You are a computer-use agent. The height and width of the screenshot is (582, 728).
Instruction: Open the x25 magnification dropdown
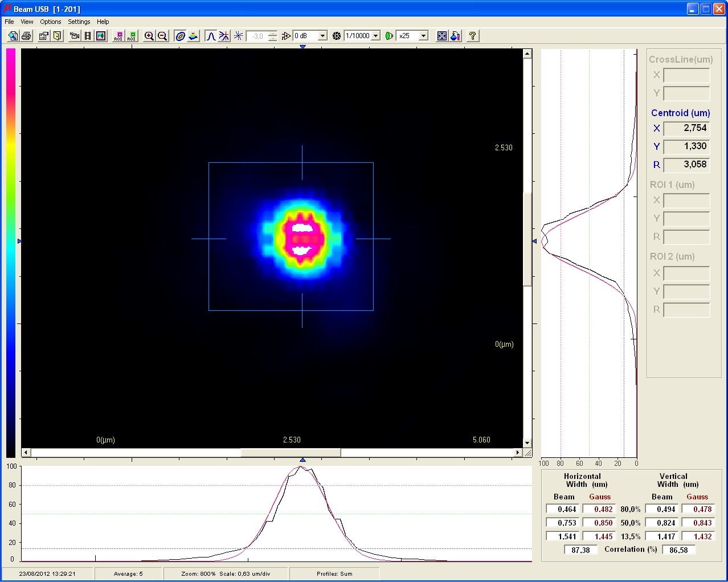tap(423, 36)
